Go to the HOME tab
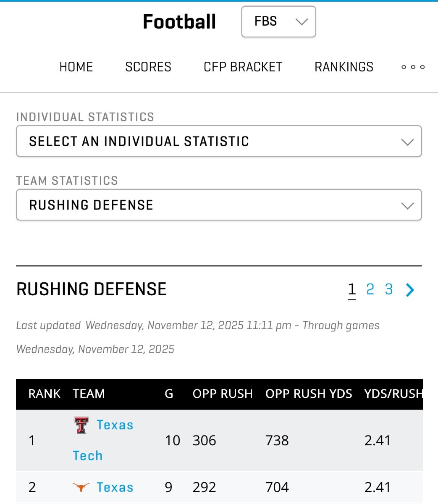The width and height of the screenshot is (438, 504). point(76,67)
